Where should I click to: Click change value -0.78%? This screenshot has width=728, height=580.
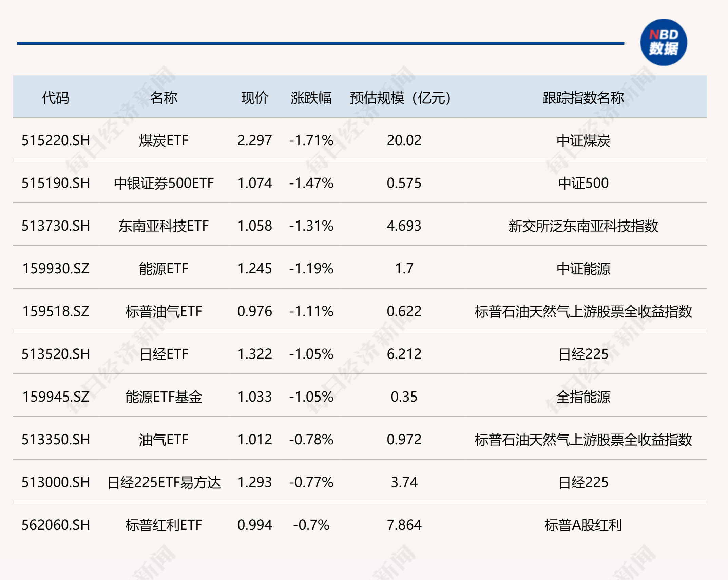point(311,440)
